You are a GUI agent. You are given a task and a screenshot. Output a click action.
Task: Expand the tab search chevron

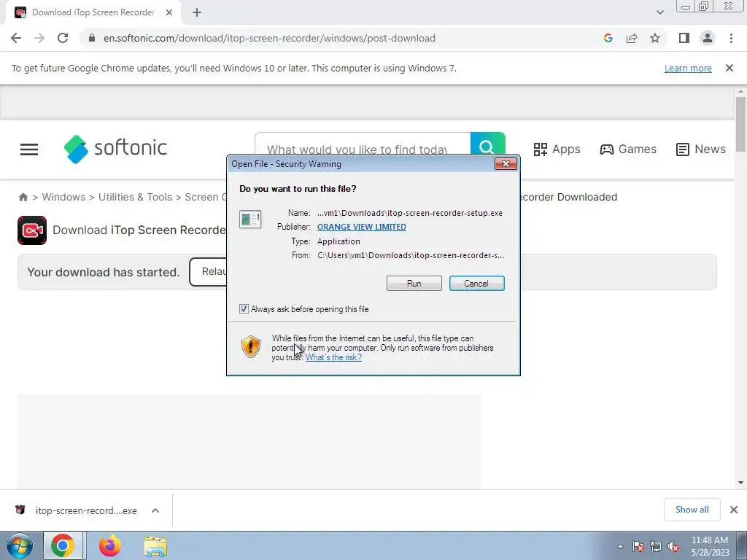tap(659, 12)
